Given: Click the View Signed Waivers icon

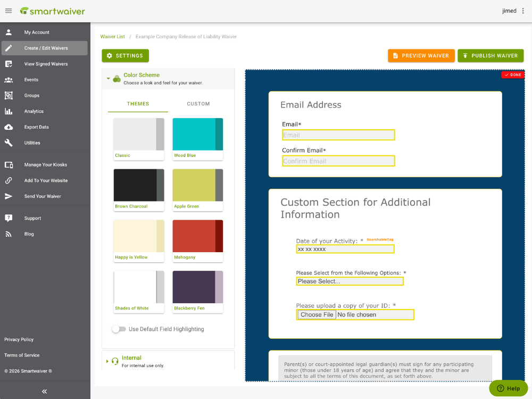Looking at the screenshot, I should 9,64.
